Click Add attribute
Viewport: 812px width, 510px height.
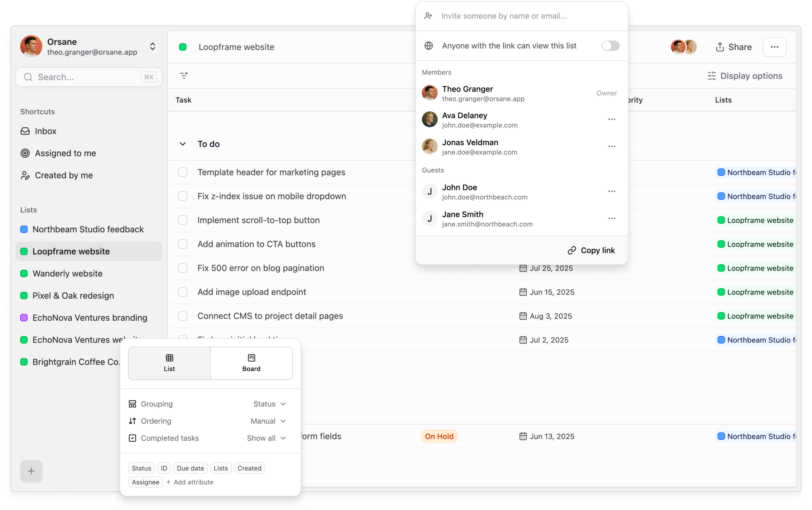point(190,482)
